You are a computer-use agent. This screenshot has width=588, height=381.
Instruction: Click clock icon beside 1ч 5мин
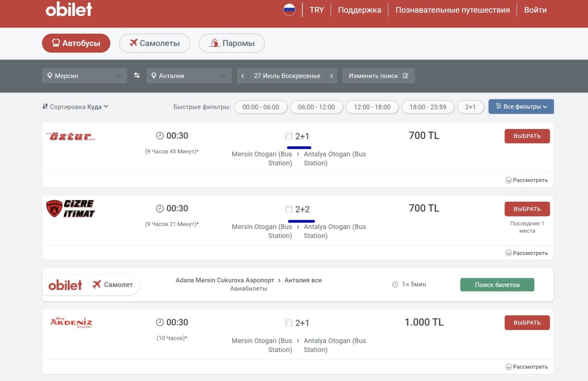click(x=395, y=284)
